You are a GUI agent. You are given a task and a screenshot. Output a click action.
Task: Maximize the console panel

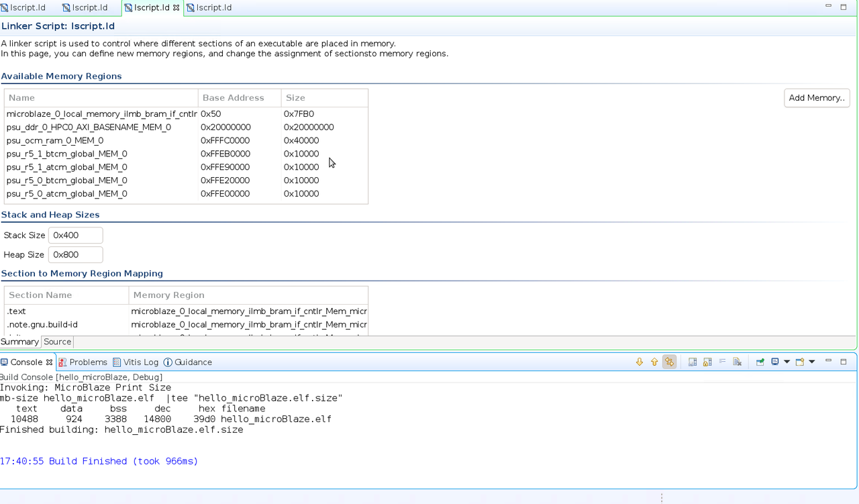click(x=844, y=361)
